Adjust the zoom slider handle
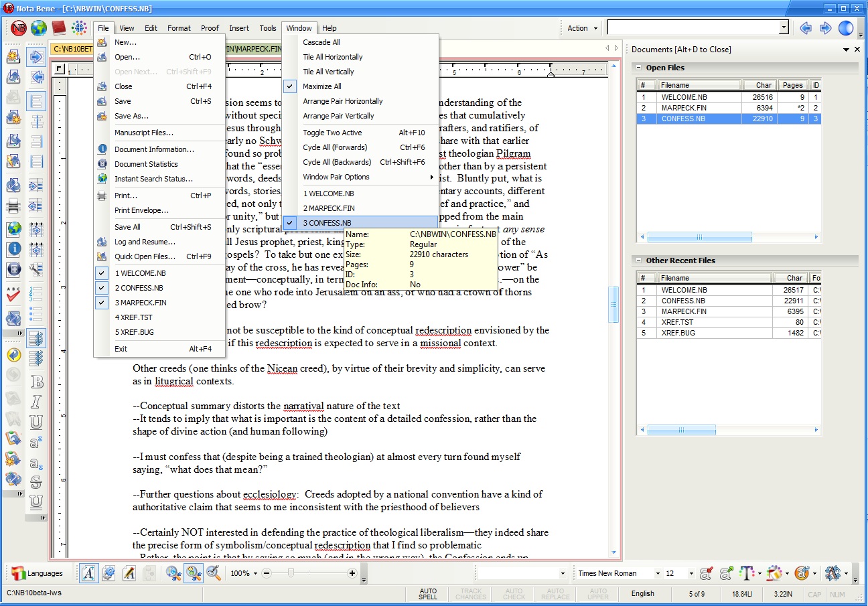The width and height of the screenshot is (868, 606). point(290,573)
